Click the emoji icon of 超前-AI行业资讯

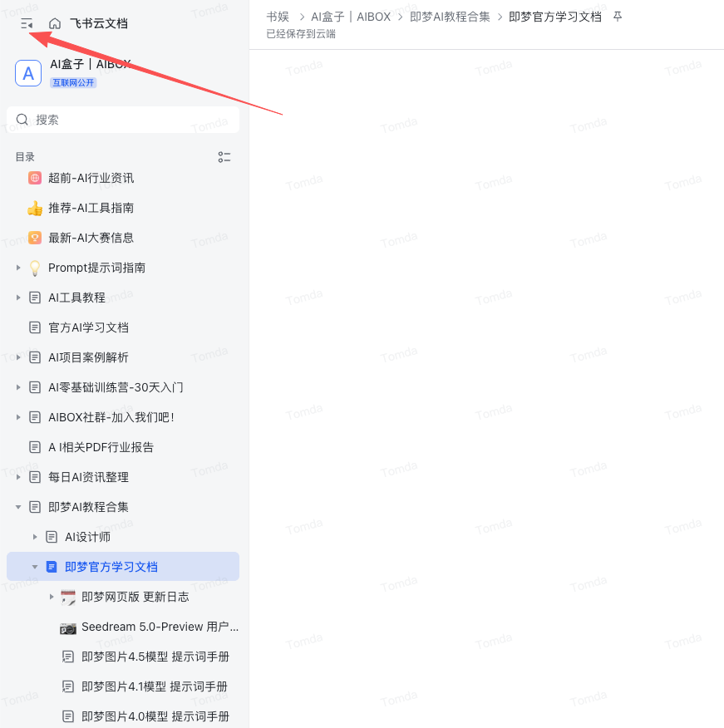pos(35,177)
